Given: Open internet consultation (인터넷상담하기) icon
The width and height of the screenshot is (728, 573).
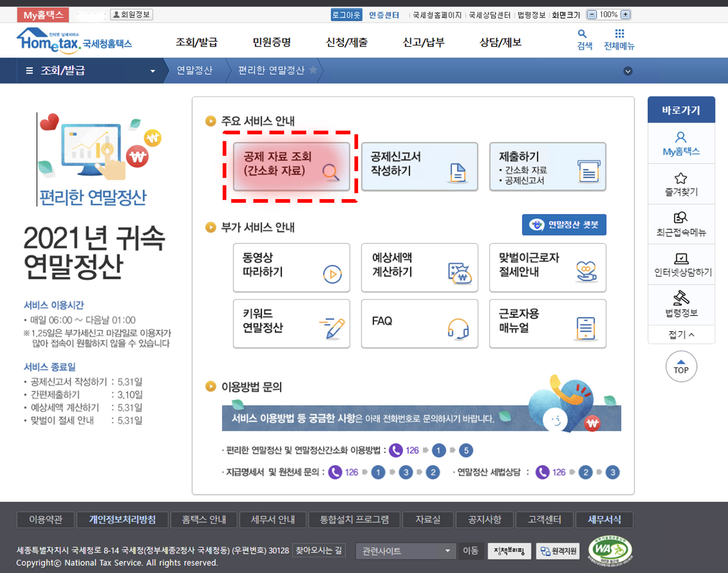Looking at the screenshot, I should pyautogui.click(x=681, y=259).
